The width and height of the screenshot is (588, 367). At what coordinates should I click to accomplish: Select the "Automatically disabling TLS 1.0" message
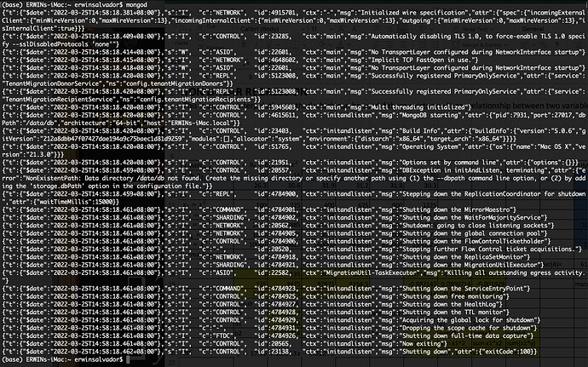(x=425, y=36)
